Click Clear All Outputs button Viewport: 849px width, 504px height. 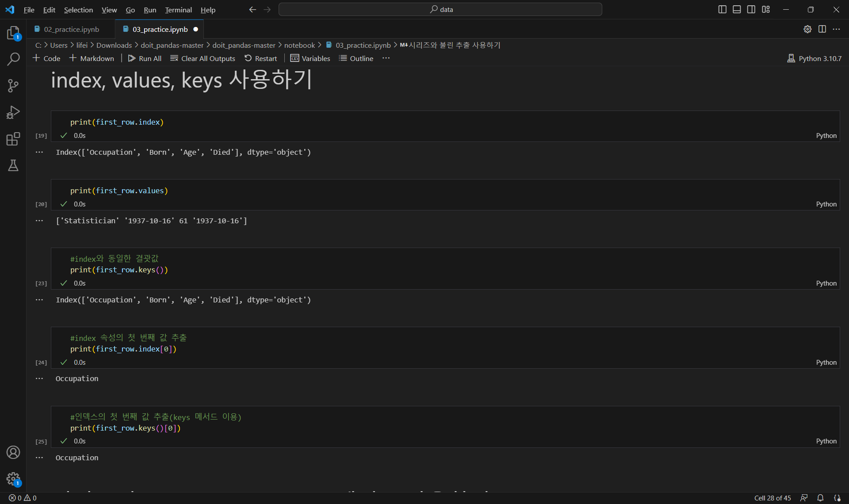(x=203, y=58)
